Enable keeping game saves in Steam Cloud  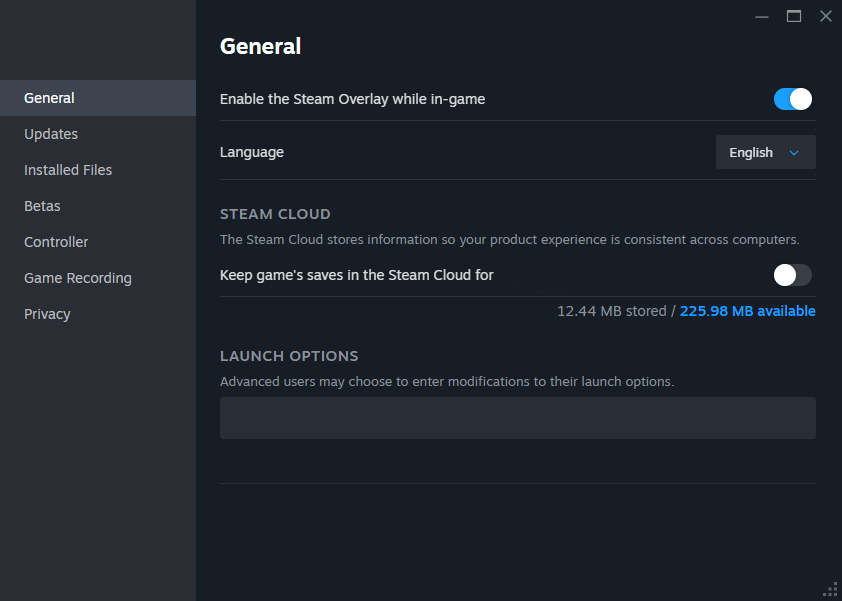click(x=792, y=275)
